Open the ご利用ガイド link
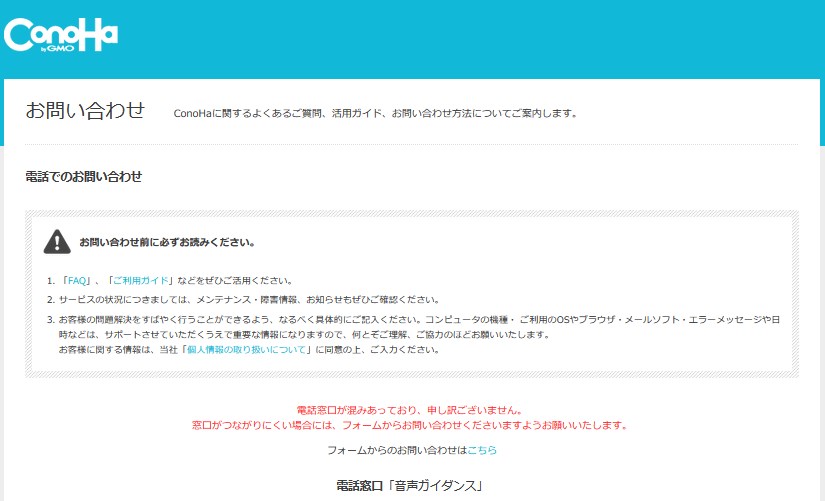The image size is (825, 501). (139, 281)
